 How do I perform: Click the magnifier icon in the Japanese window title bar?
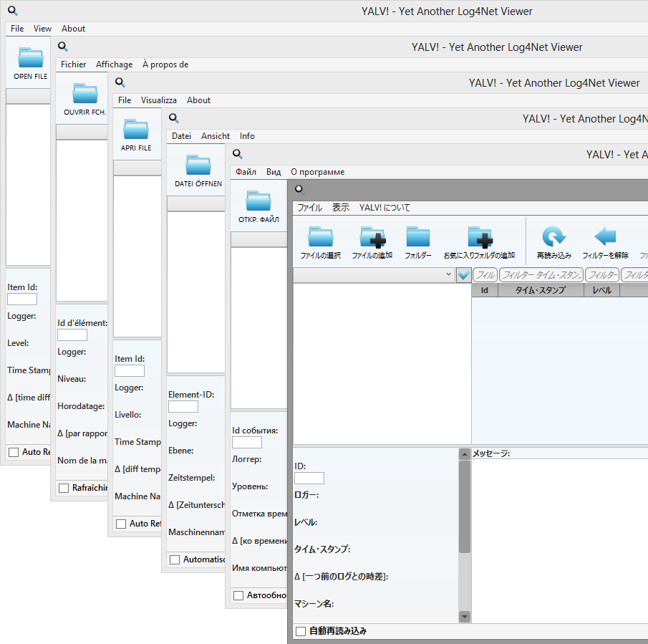[299, 190]
